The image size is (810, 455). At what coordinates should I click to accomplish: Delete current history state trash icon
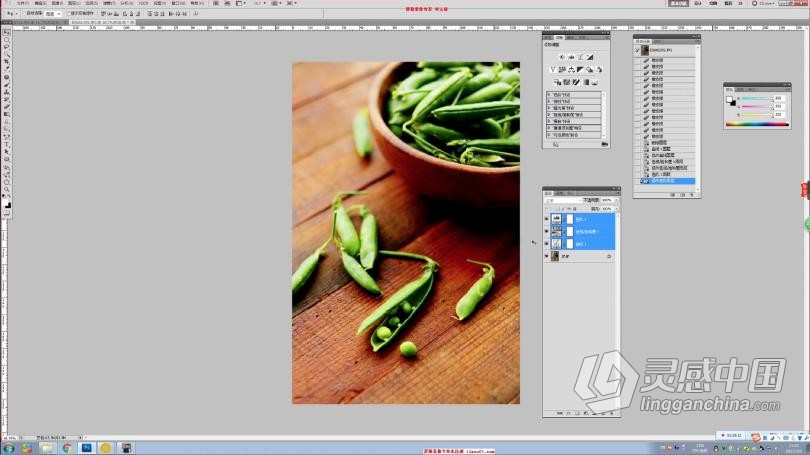[692, 194]
